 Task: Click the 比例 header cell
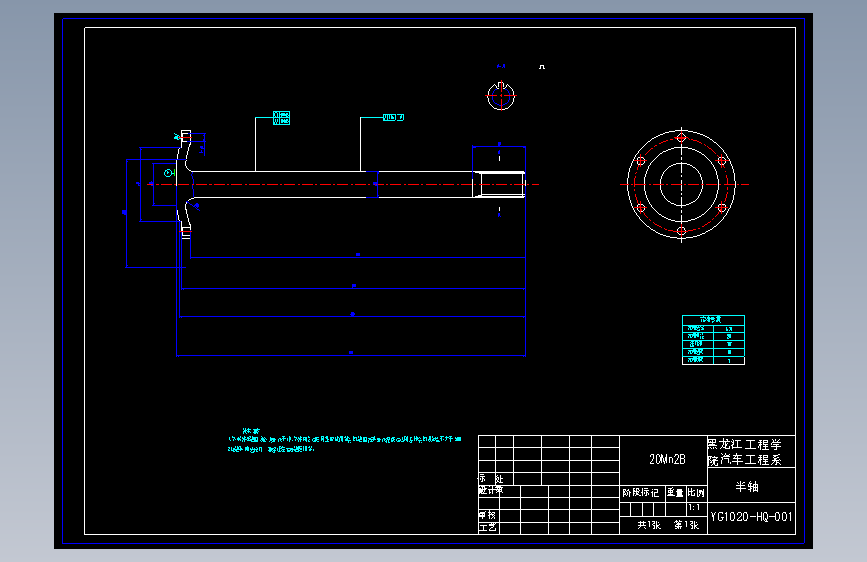696,492
